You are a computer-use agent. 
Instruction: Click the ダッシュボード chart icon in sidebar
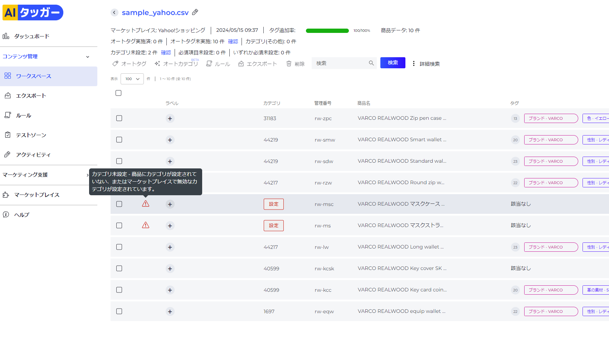point(6,36)
